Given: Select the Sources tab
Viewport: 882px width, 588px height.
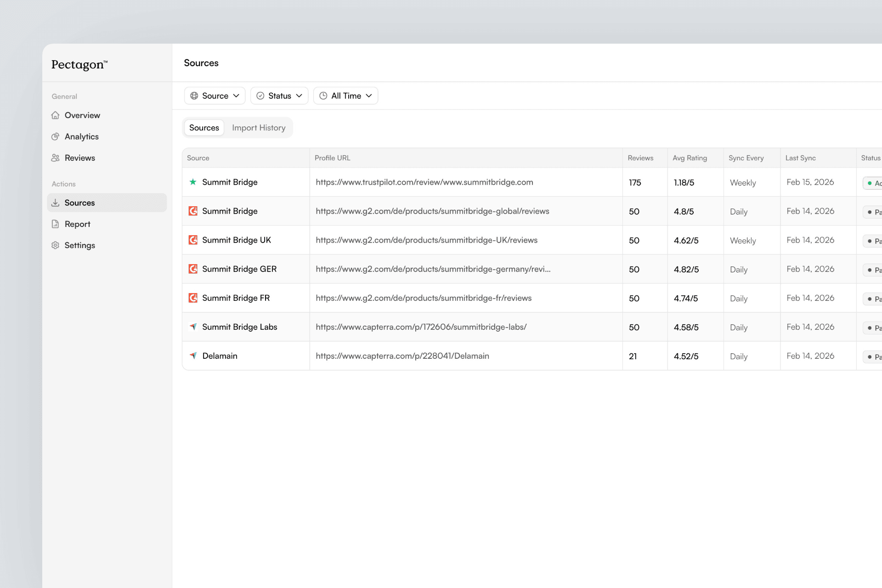Looking at the screenshot, I should pos(204,128).
